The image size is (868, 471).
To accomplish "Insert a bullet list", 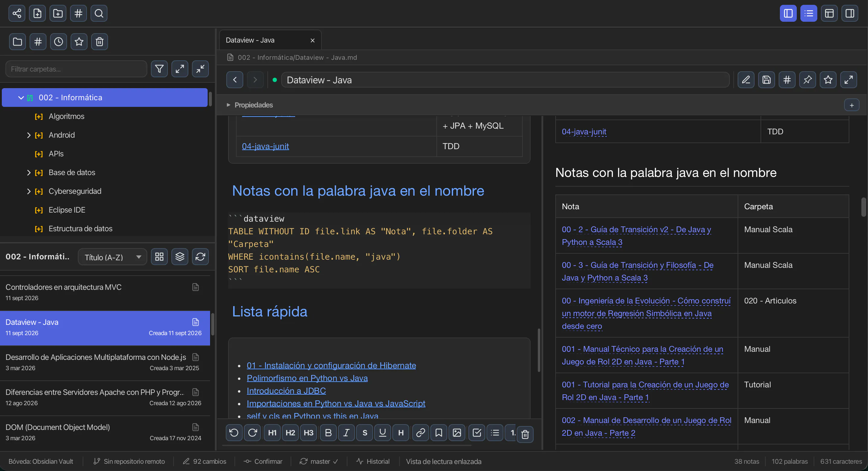I will click(x=495, y=433).
